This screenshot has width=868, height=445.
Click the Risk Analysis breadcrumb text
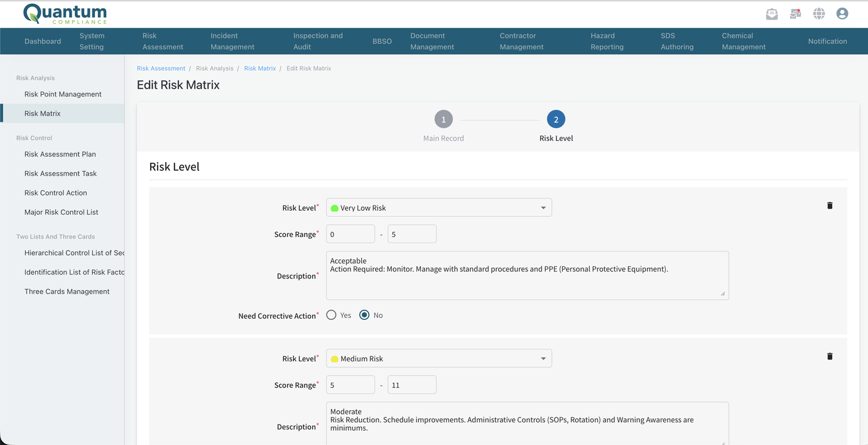pyautogui.click(x=215, y=68)
